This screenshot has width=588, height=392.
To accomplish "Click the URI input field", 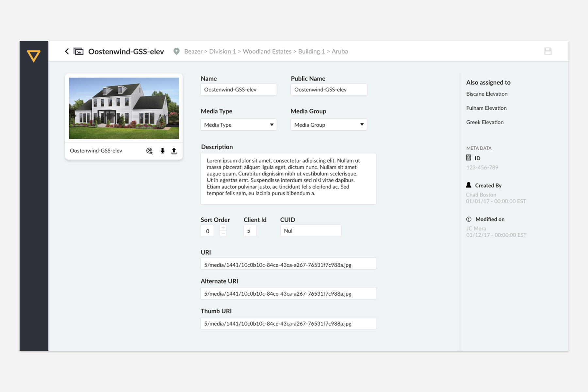I will pyautogui.click(x=288, y=264).
